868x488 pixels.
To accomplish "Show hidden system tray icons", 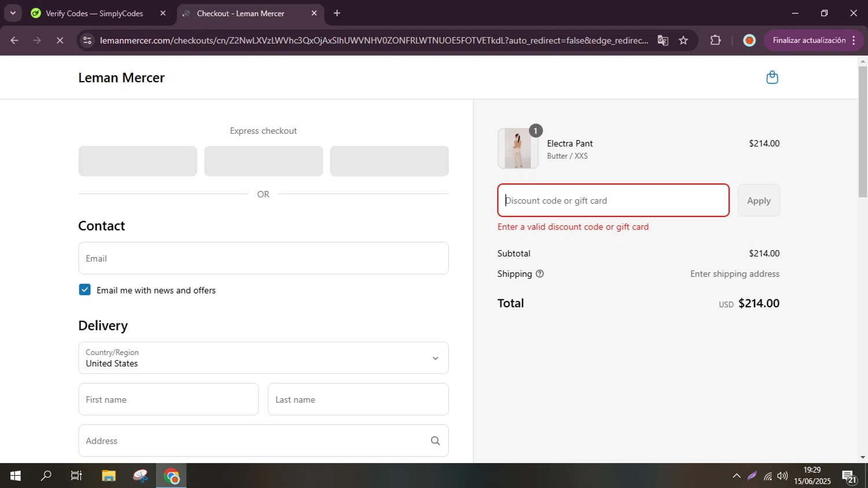I will click(736, 476).
